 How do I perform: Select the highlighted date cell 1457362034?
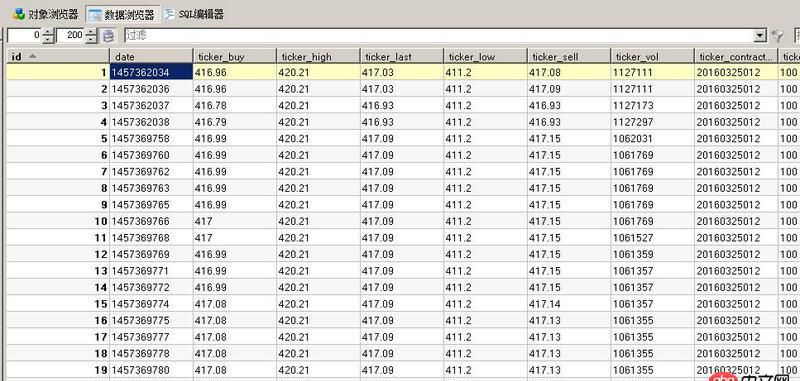(x=152, y=72)
